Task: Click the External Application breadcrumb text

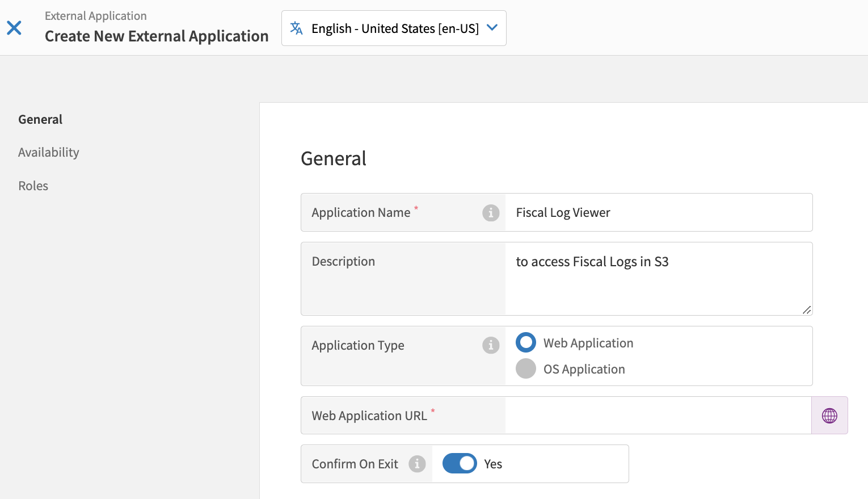Action: click(x=96, y=16)
